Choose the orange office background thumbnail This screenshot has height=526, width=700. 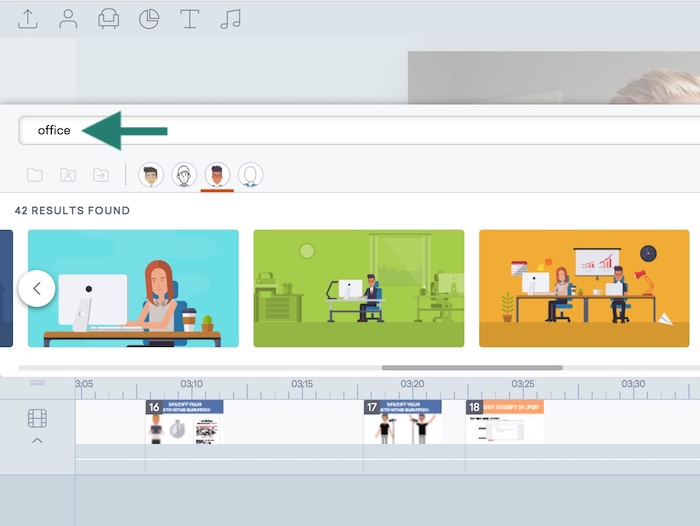(584, 288)
